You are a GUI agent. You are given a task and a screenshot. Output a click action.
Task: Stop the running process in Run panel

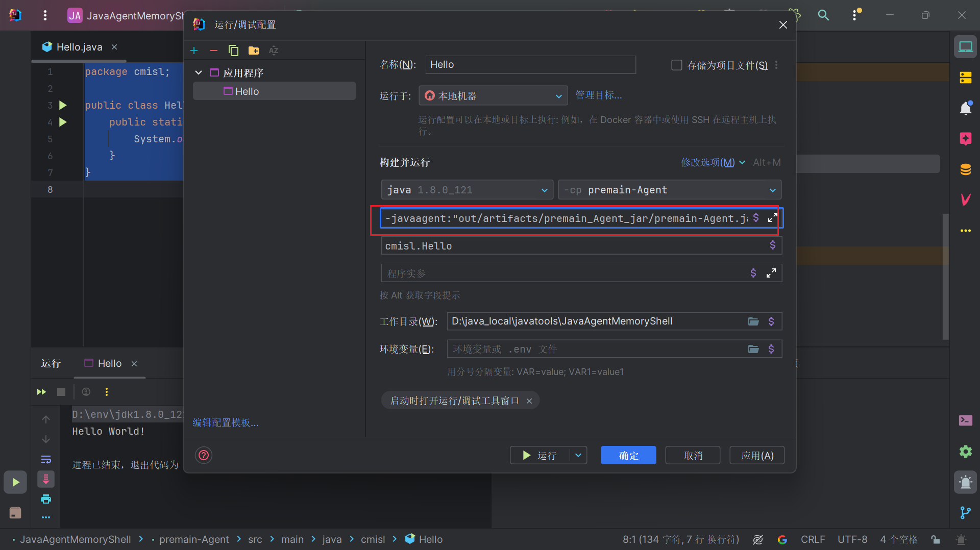[x=61, y=392]
